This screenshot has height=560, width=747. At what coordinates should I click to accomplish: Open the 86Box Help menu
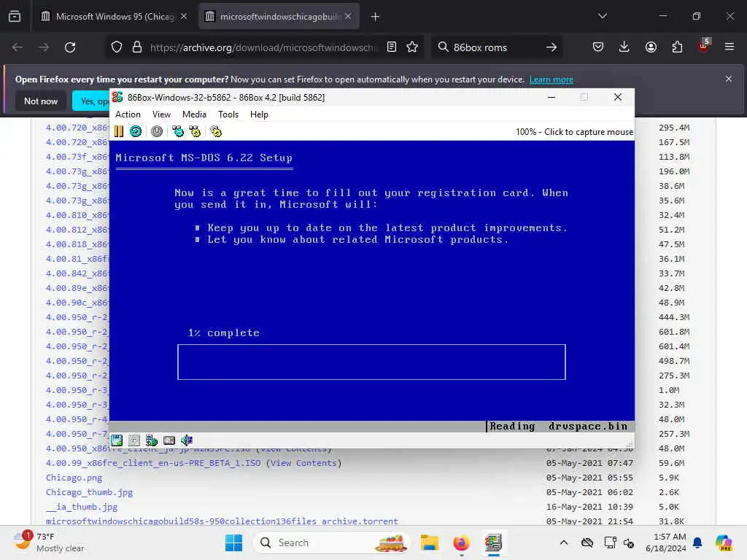pos(259,114)
